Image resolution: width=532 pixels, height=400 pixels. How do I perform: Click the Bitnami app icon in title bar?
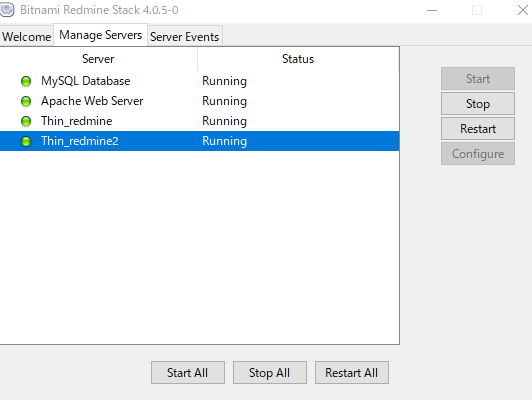tap(7, 9)
